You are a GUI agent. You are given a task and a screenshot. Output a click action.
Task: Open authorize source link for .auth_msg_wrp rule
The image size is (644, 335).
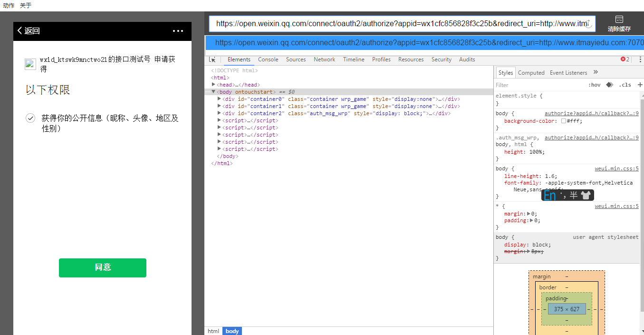click(592, 138)
